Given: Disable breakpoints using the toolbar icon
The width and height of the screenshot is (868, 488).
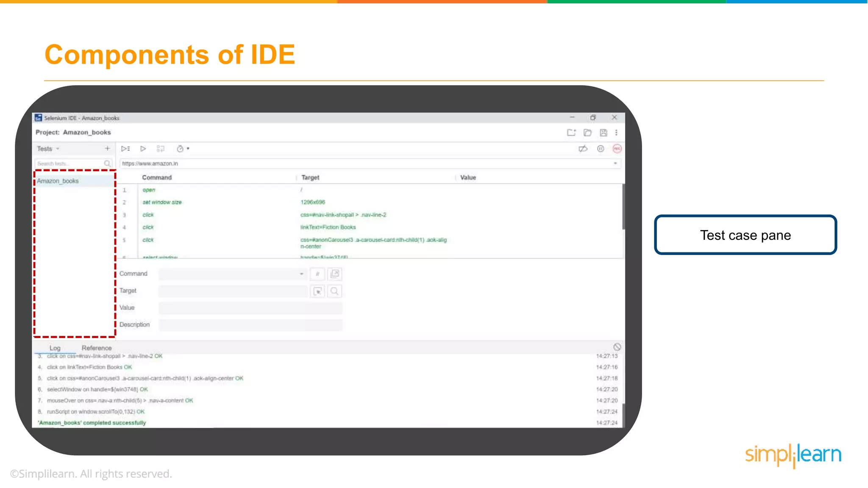Looking at the screenshot, I should pyautogui.click(x=583, y=149).
